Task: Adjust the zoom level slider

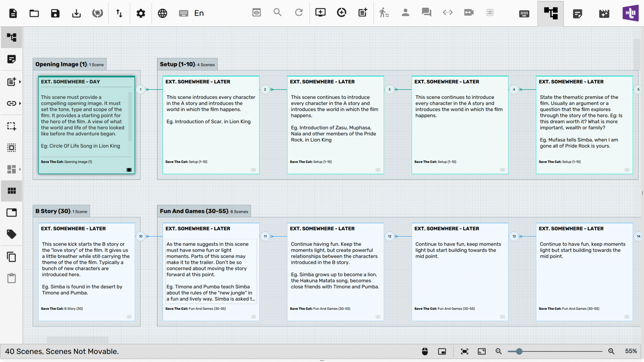Action: (519, 351)
